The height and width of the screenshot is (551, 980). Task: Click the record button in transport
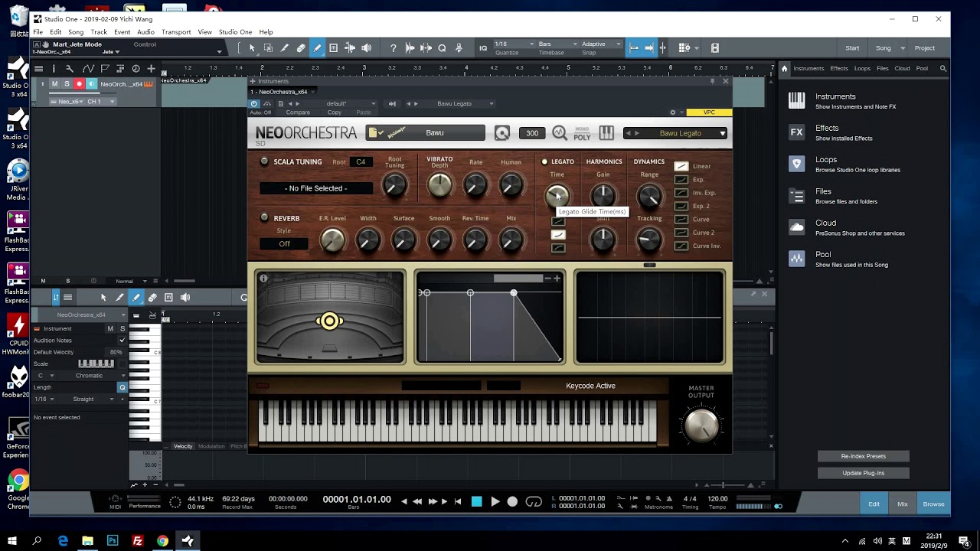click(x=513, y=502)
